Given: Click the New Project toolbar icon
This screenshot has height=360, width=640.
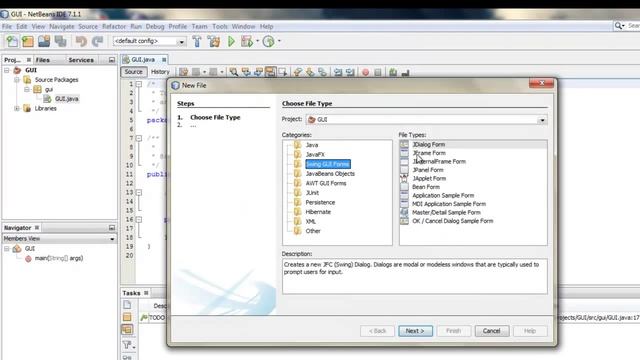Looking at the screenshot, I should click(28, 41).
